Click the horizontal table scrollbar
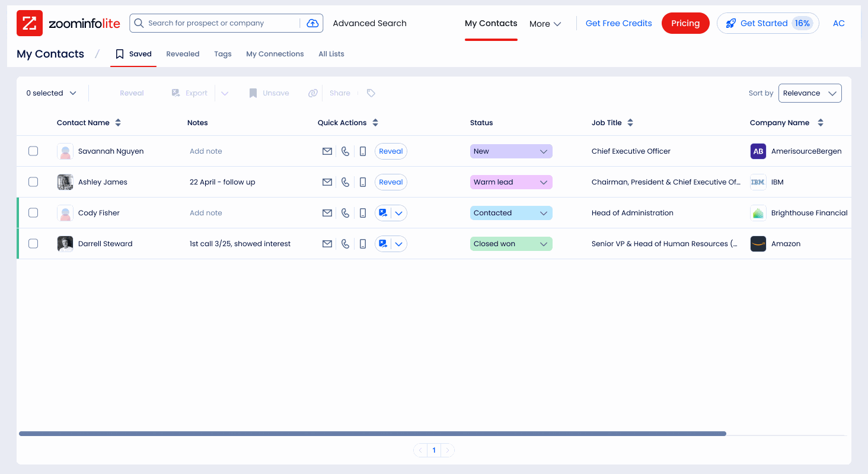The height and width of the screenshot is (474, 868). point(372,434)
